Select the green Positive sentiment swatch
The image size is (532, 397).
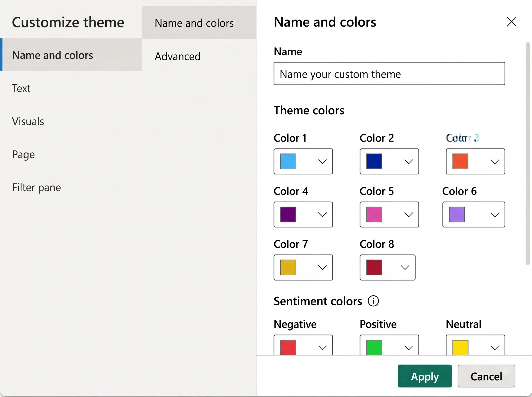click(x=374, y=347)
